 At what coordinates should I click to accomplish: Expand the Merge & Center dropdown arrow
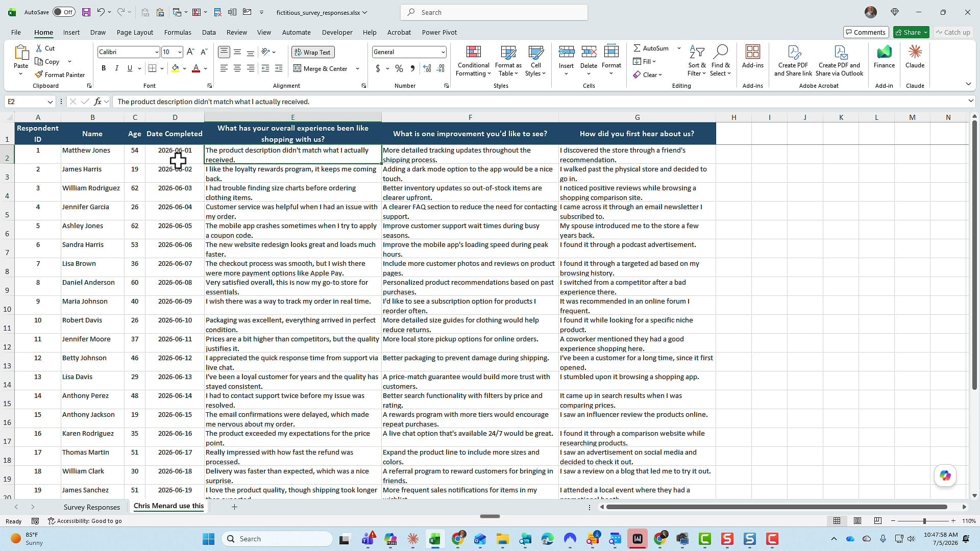click(x=357, y=68)
